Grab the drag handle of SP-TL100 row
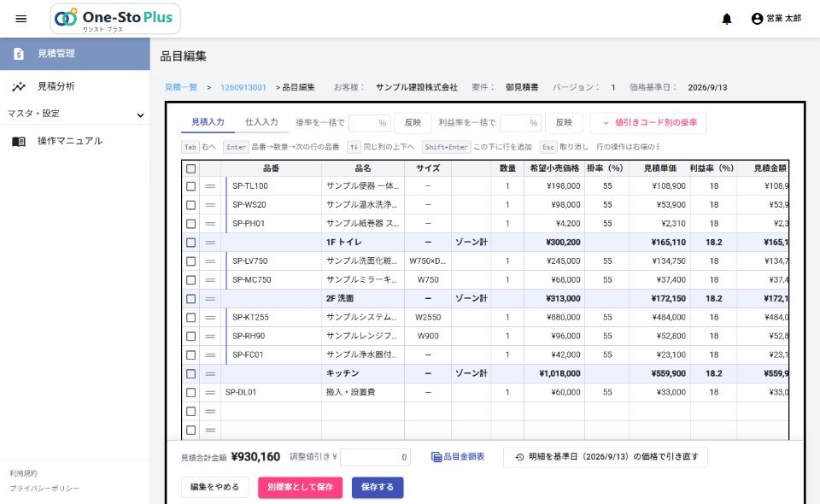This screenshot has height=504, width=820. (x=210, y=186)
